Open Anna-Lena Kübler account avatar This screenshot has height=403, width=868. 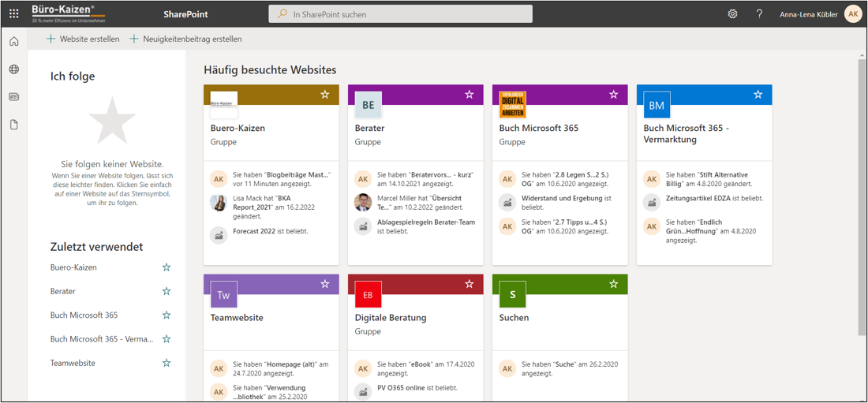pos(852,14)
